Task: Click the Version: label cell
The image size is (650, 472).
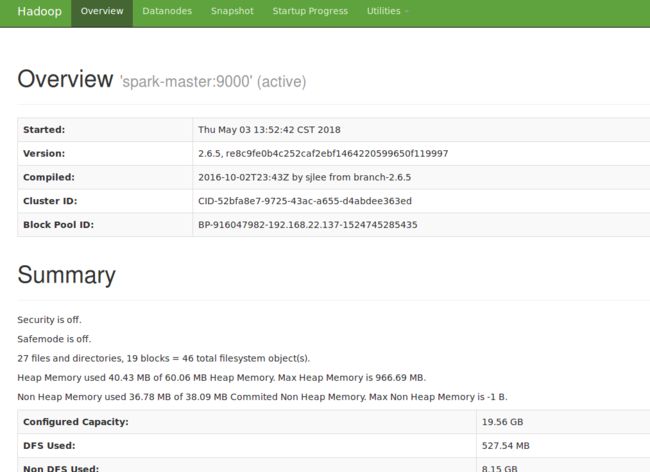Action: (x=105, y=153)
